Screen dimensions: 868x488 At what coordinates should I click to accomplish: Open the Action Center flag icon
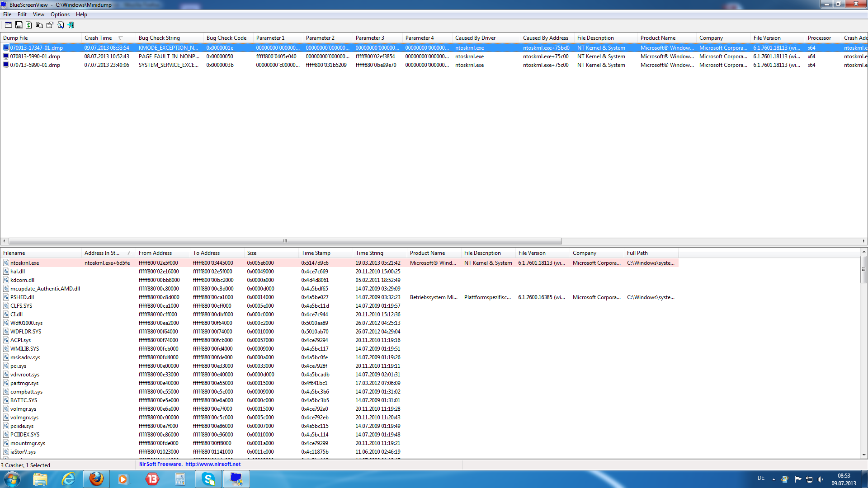point(798,479)
